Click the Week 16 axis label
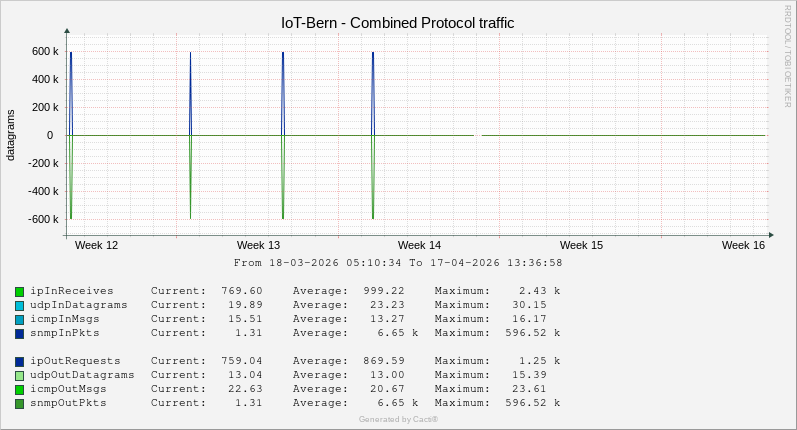797x430 pixels. click(x=743, y=245)
